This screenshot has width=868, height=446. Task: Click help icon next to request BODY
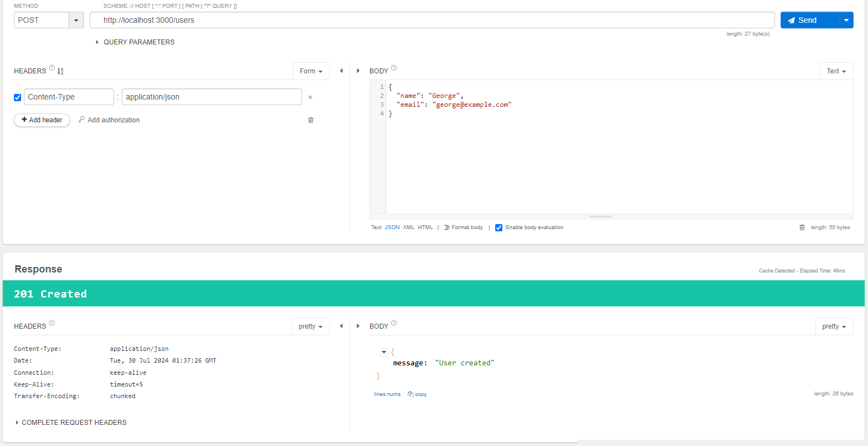click(x=394, y=68)
